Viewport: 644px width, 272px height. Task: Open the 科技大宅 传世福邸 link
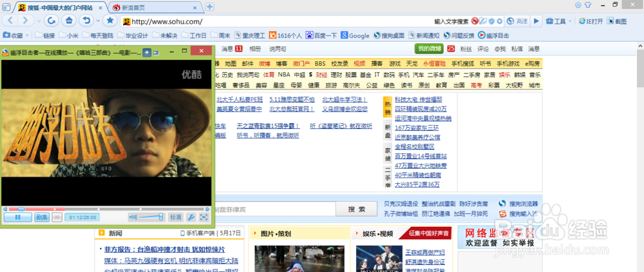pyautogui.click(x=419, y=99)
